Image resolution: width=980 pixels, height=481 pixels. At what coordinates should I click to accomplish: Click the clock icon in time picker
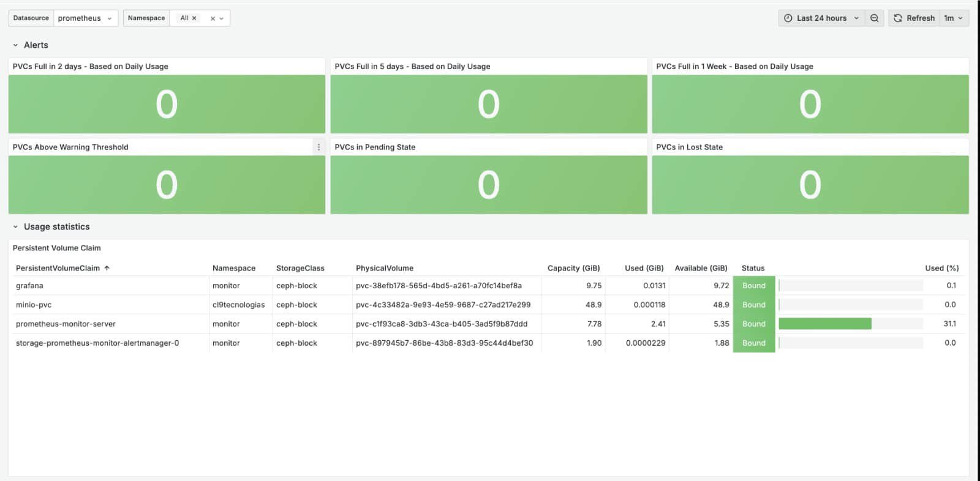(x=788, y=18)
